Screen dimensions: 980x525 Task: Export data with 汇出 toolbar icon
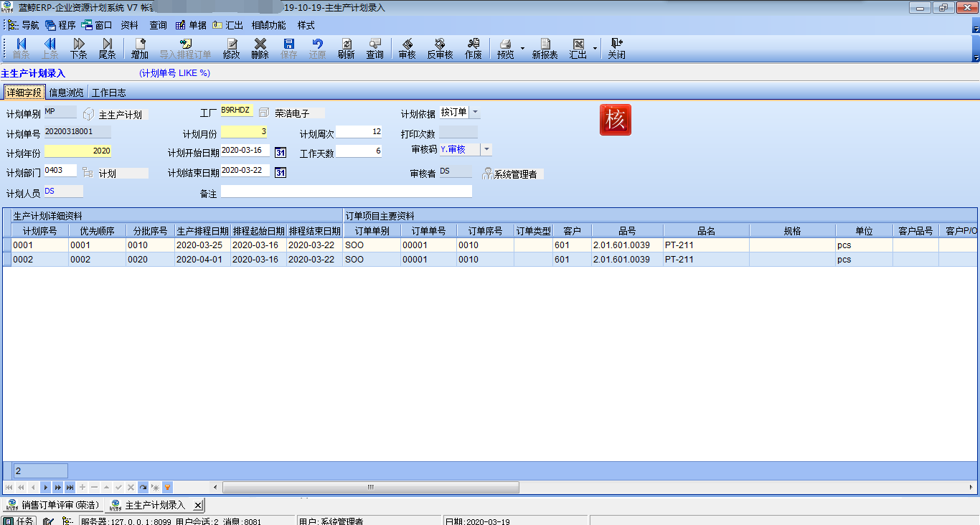coord(578,48)
